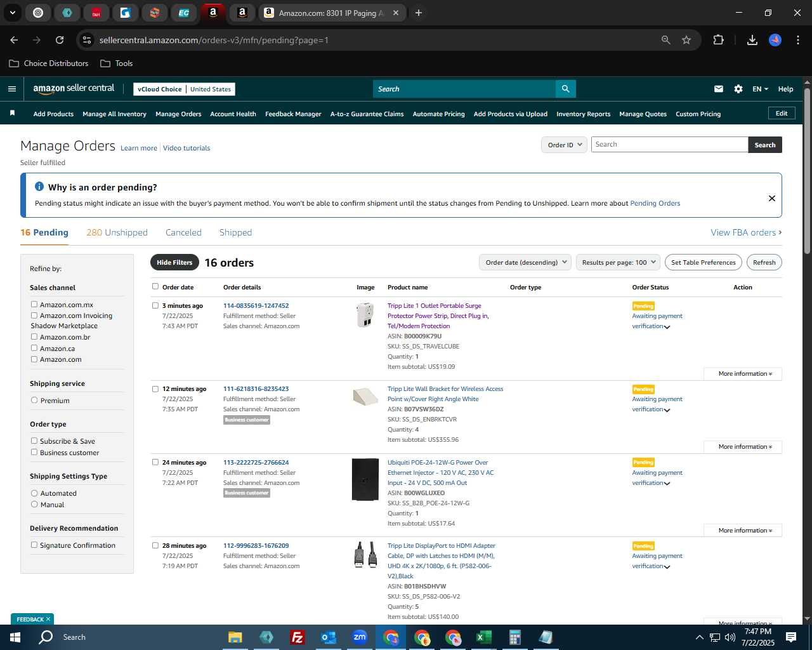The height and width of the screenshot is (650, 812).
Task: Select the Automated shipping settings radio
Action: tap(34, 493)
